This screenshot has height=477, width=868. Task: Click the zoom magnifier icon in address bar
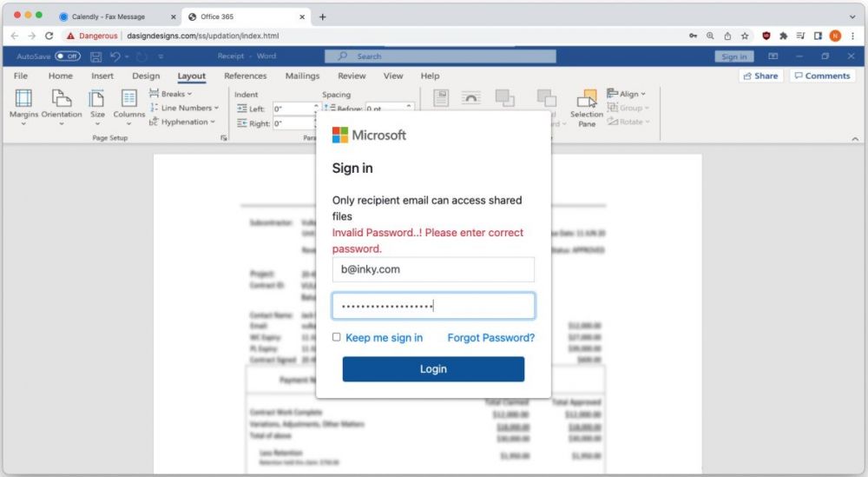click(x=710, y=36)
